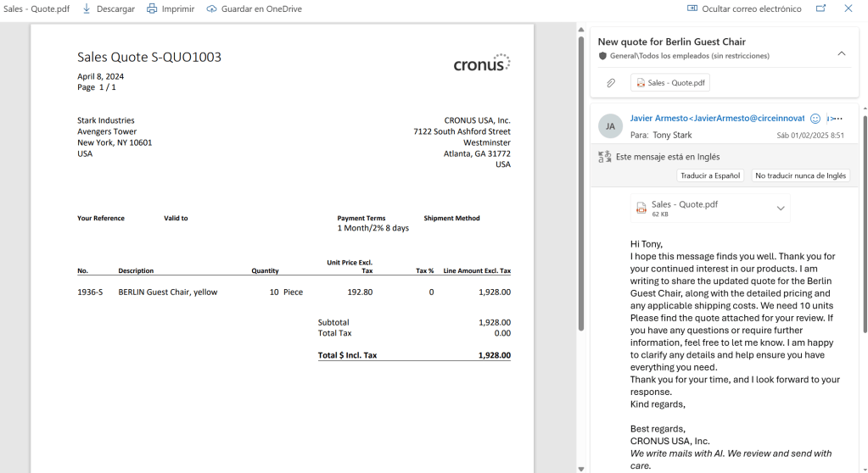Viewport: 868px width, 473px height.
Task: Click the Shipment Method heading
Action: [451, 219]
